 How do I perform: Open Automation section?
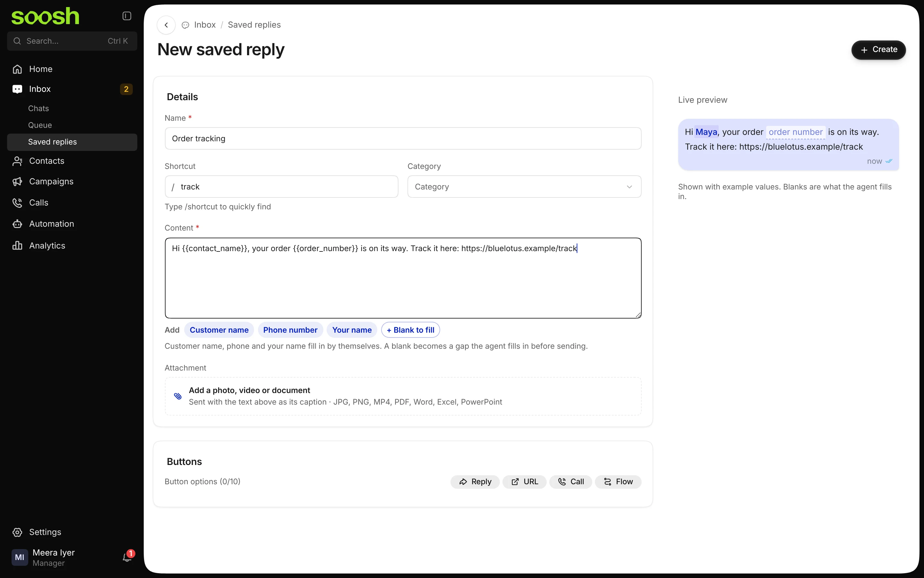point(72,224)
